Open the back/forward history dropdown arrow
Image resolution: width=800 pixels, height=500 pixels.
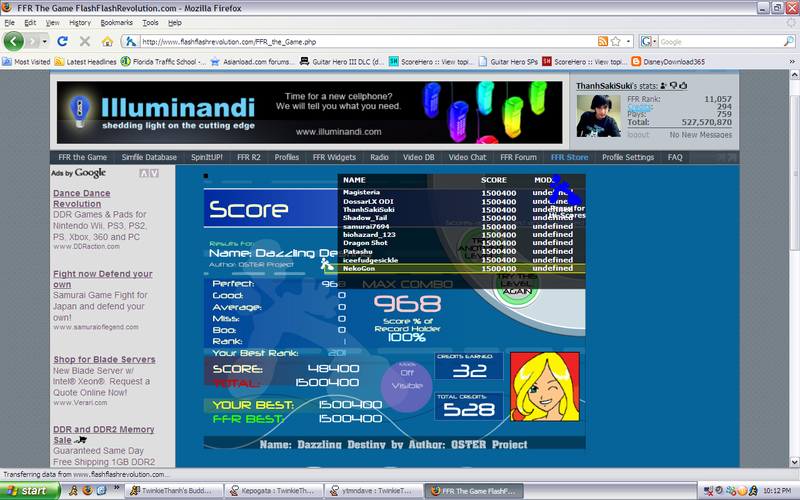coord(43,42)
